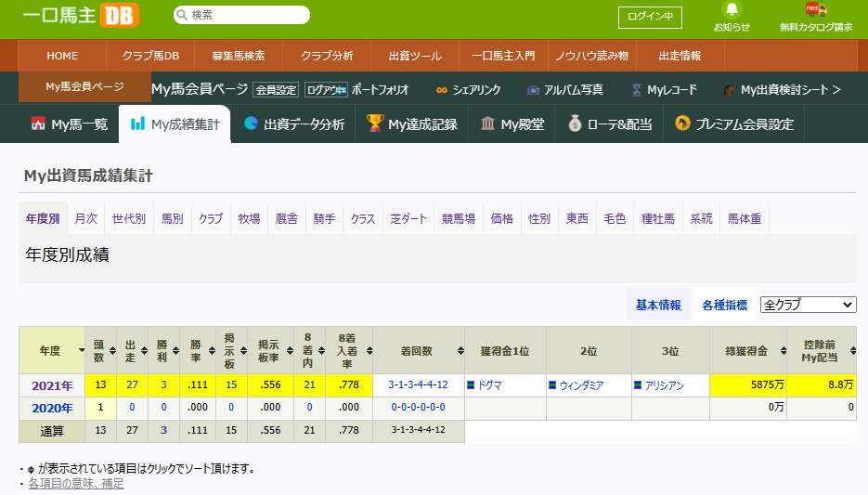
Task: Select the 月次 sub-tab
Action: coord(85,218)
